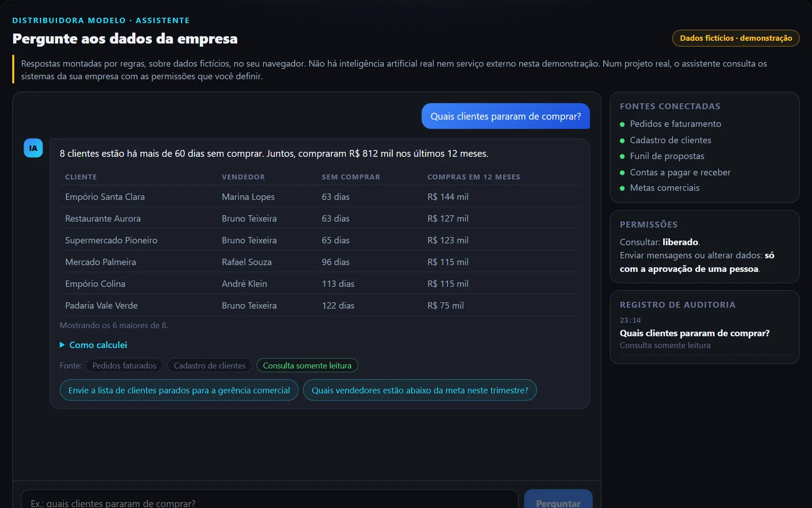This screenshot has height=508, width=812.
Task: Click the user message 'Quais clientes pararam de comprar?' bubble
Action: pyautogui.click(x=505, y=116)
